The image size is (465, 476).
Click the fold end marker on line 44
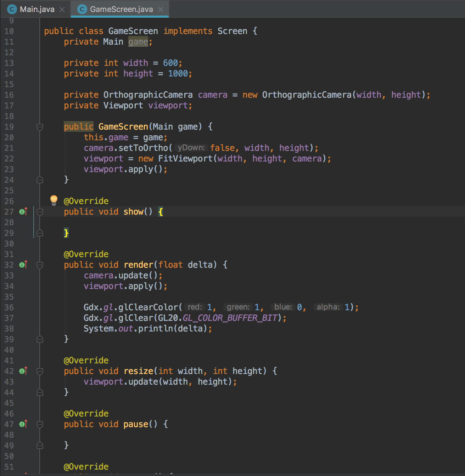[x=40, y=392]
